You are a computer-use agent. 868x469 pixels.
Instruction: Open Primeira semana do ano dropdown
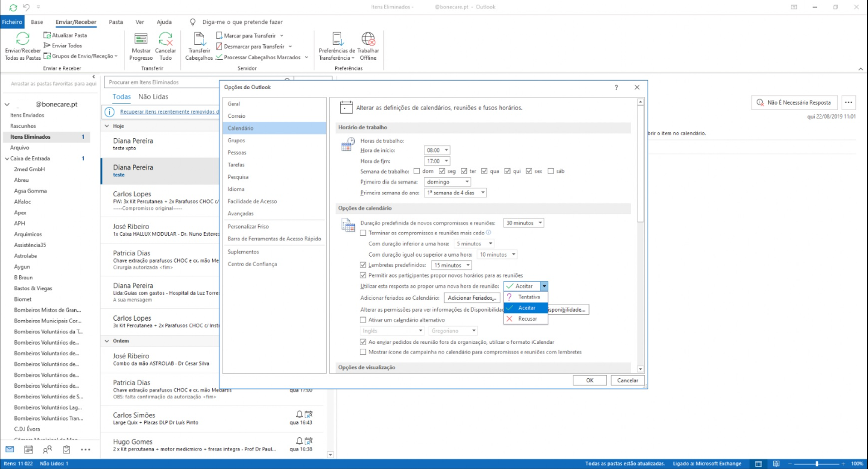(x=455, y=193)
